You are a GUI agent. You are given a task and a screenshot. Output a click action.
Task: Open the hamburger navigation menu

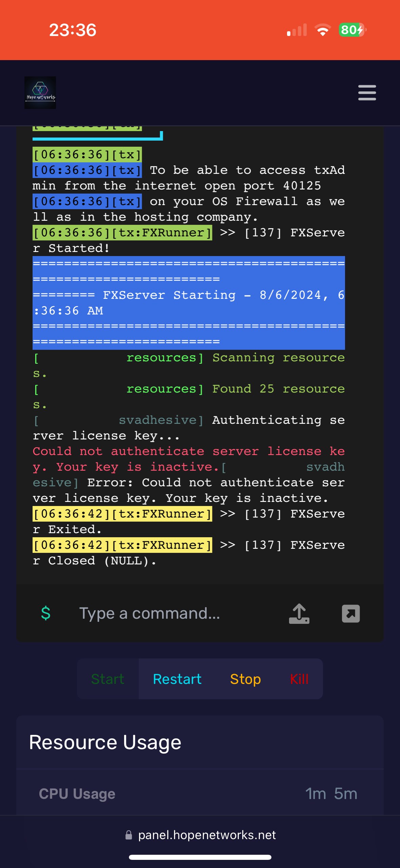pos(367,93)
